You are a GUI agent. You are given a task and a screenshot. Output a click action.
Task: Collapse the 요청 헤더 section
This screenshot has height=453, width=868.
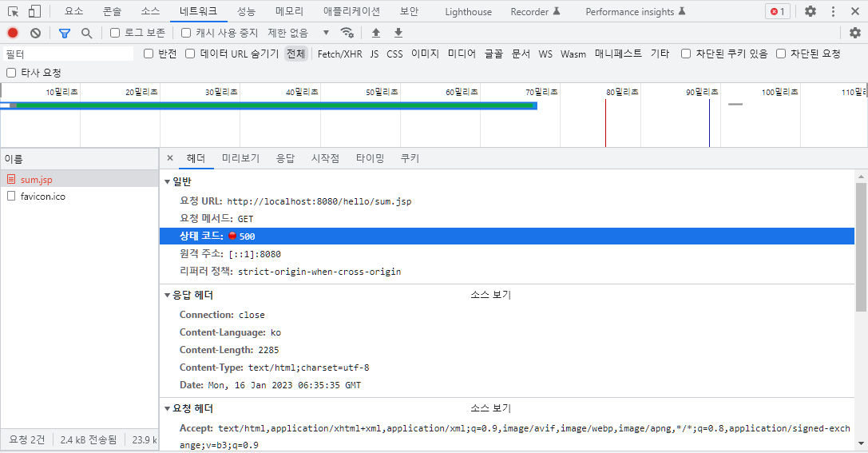coord(167,409)
